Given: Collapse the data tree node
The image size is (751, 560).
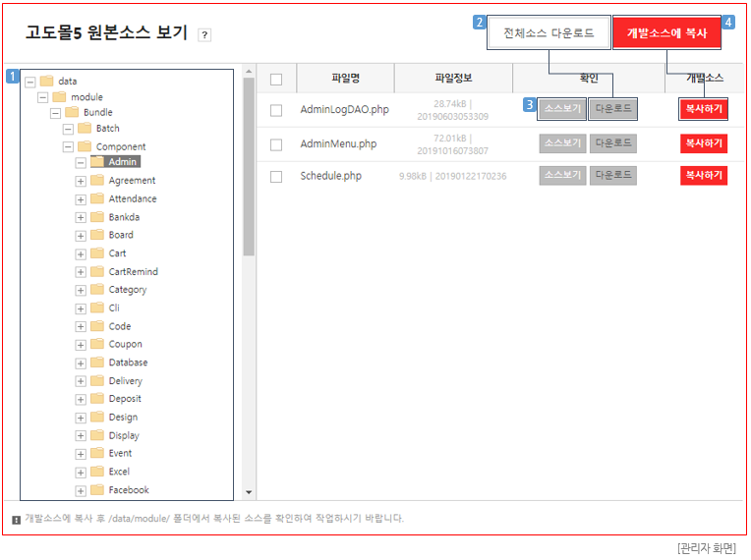Looking at the screenshot, I should 30,82.
